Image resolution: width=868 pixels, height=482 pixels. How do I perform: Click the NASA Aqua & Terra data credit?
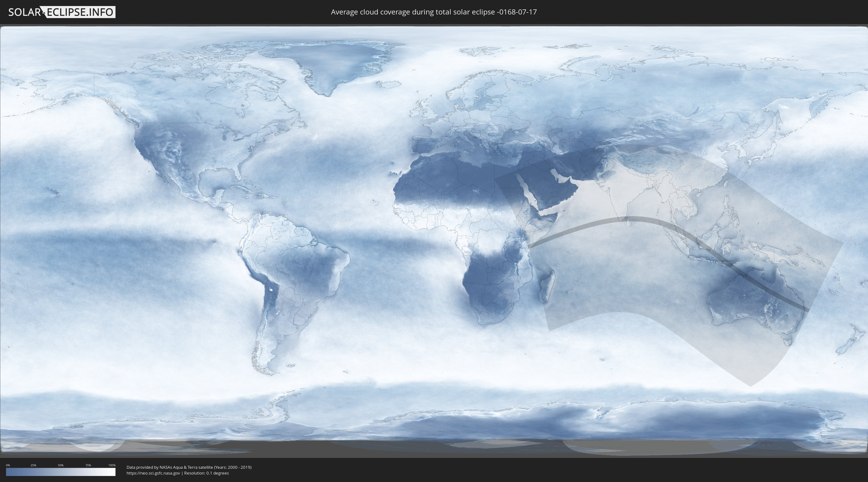click(189, 467)
